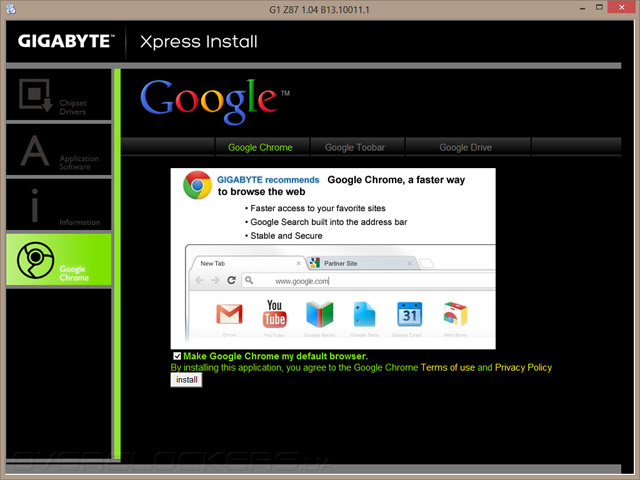Click the reload icon in the Chrome preview

coord(231,280)
